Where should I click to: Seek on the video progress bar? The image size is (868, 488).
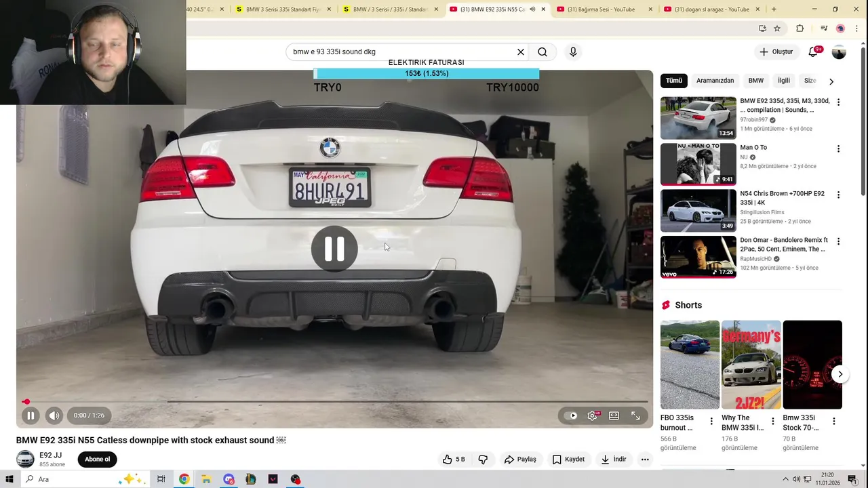[336, 402]
